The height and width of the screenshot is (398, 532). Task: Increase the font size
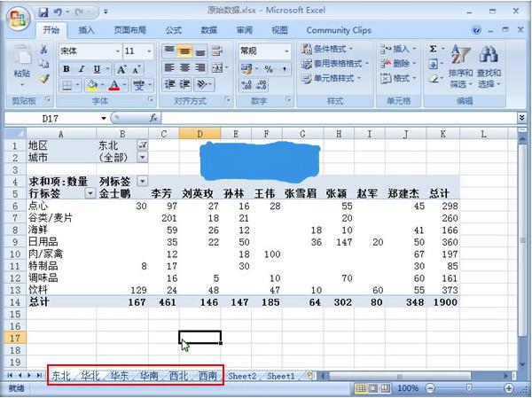[121, 69]
